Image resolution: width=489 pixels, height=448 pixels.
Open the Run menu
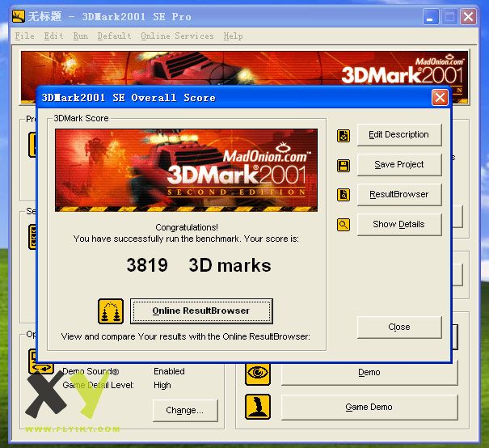tap(81, 36)
